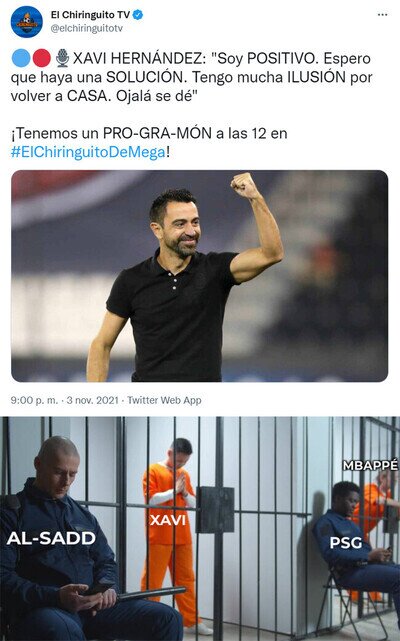The image size is (400, 641).
Task: Click the microphone emoji before XAVI HERNÁNDEZ
Action: point(62,58)
